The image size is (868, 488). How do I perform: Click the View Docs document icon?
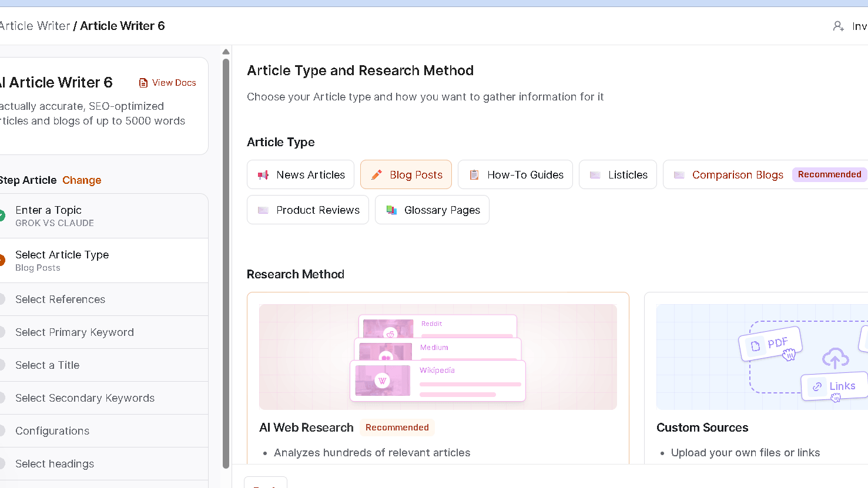coord(143,83)
